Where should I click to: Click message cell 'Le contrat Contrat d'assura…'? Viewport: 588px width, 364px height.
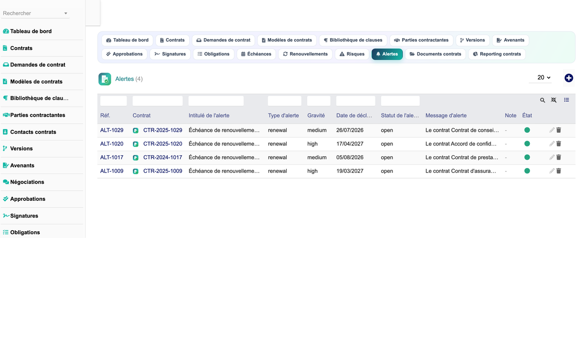click(462, 171)
